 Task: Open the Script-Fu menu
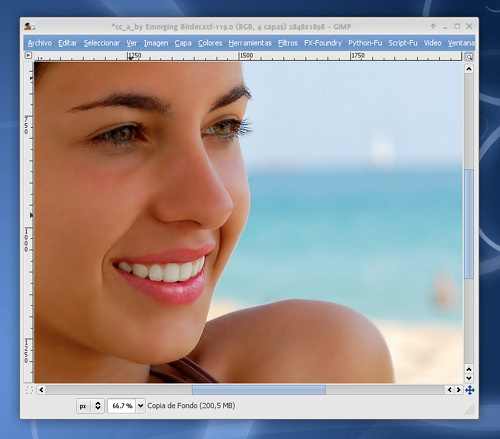403,43
